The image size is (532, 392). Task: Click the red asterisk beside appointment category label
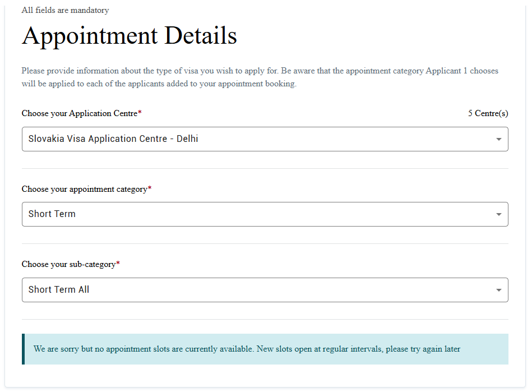[x=150, y=188]
